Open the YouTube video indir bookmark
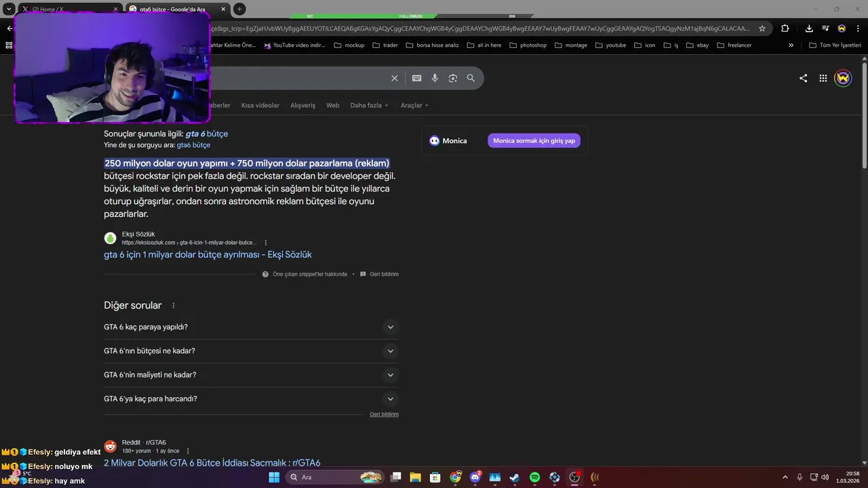Image resolution: width=868 pixels, height=488 pixels. (x=295, y=45)
